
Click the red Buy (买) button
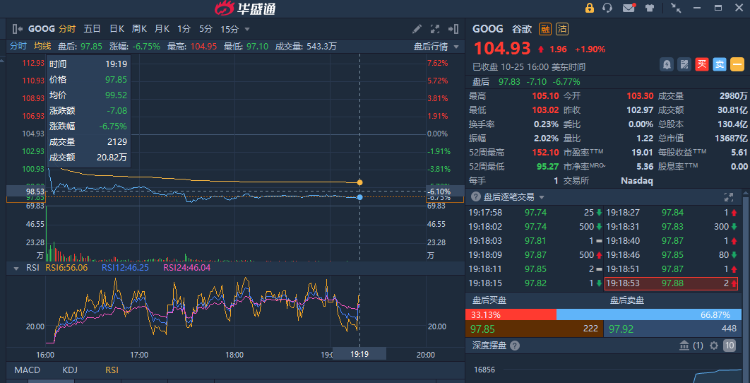(x=702, y=64)
